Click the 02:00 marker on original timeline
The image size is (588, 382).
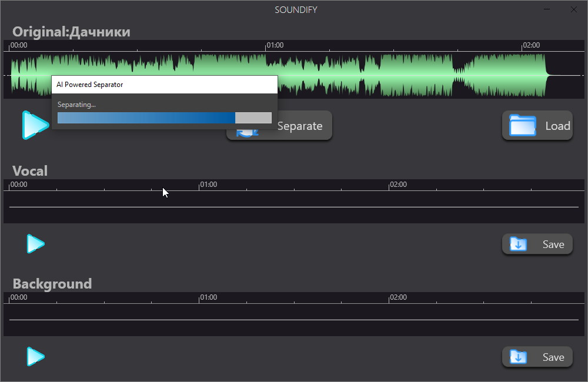point(532,45)
